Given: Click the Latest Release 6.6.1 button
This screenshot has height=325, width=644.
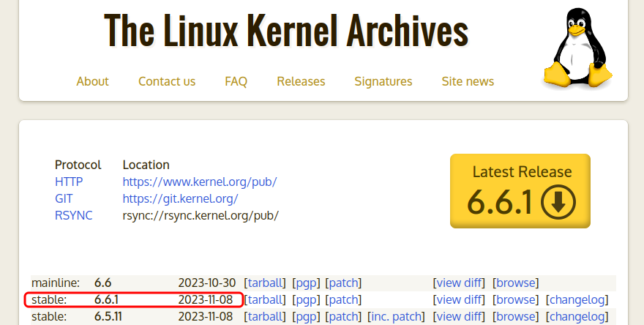Looking at the screenshot, I should (520, 190).
